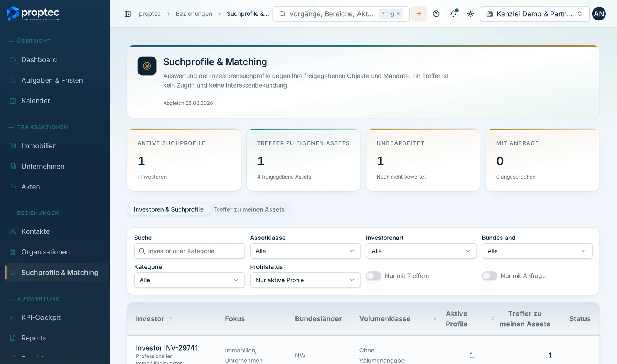Open the Bundesland dropdown

537,251
